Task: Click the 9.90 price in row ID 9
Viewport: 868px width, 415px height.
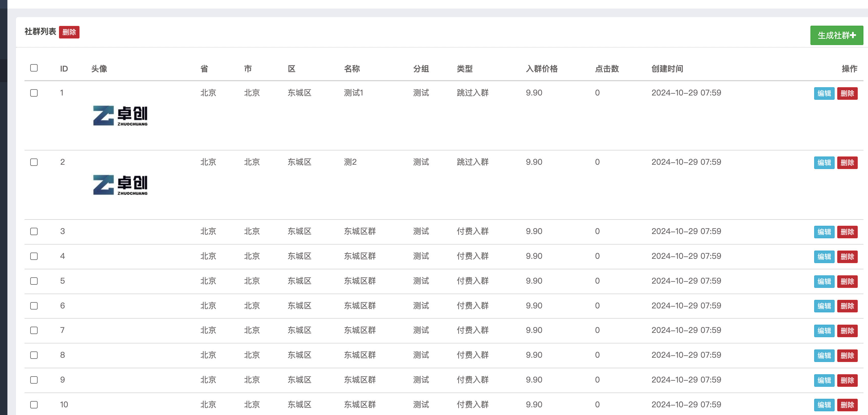Action: pyautogui.click(x=534, y=380)
